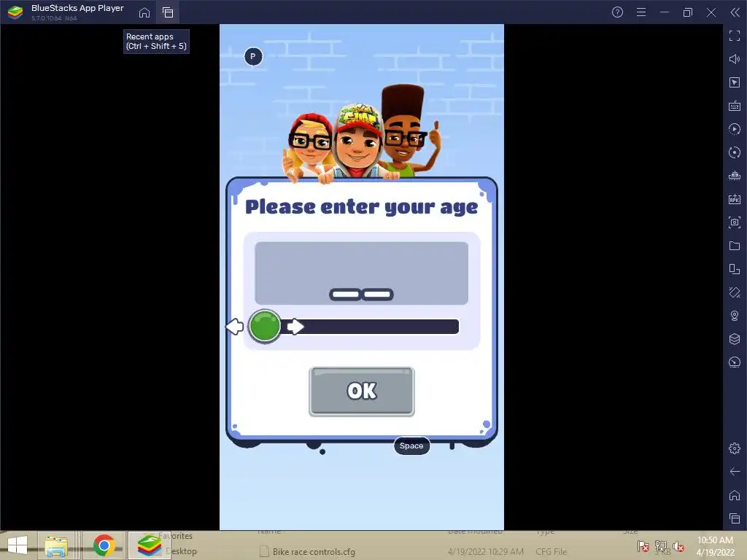Open the hamburger menu in title bar
The image size is (747, 560).
tap(641, 12)
